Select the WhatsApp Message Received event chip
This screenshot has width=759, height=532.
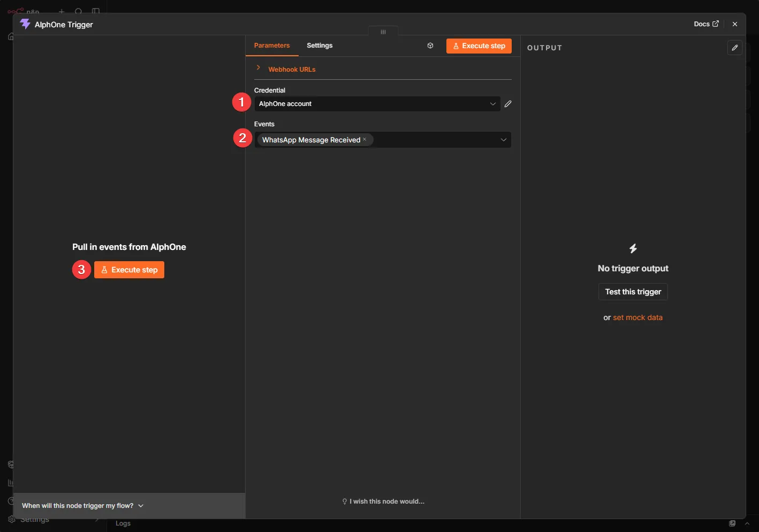tap(315, 140)
